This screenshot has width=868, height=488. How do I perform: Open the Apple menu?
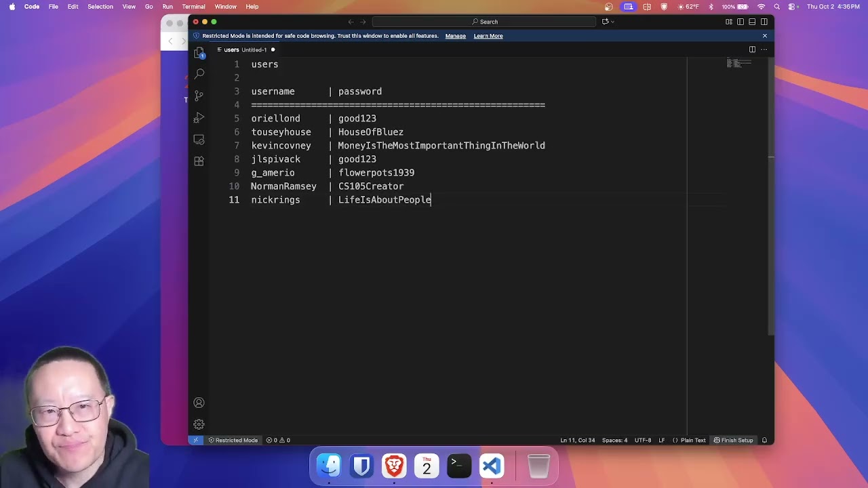(x=12, y=7)
